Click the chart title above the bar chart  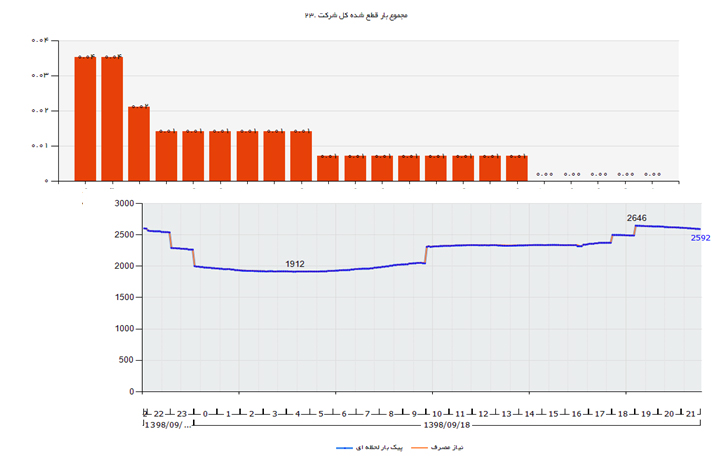click(x=360, y=17)
